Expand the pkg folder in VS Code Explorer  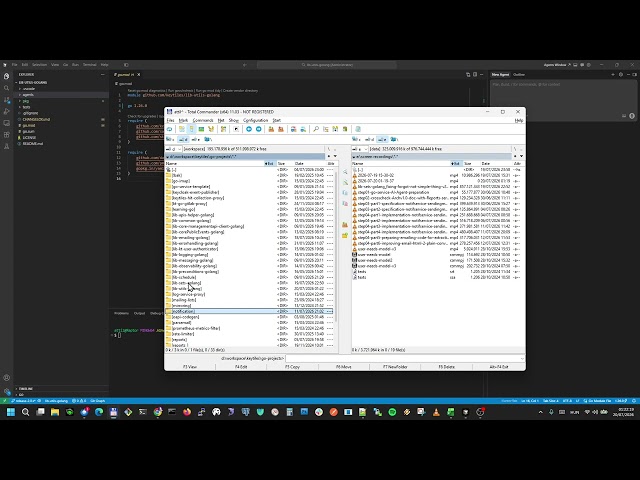(x=61, y=101)
